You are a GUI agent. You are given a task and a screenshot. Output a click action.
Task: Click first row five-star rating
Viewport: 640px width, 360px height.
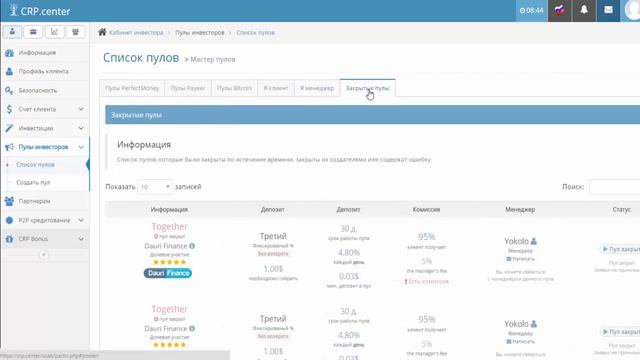169,262
